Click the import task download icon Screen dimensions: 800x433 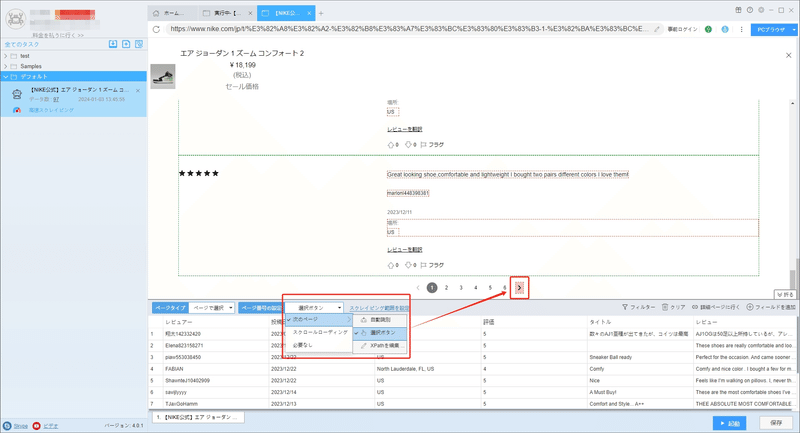(x=113, y=44)
